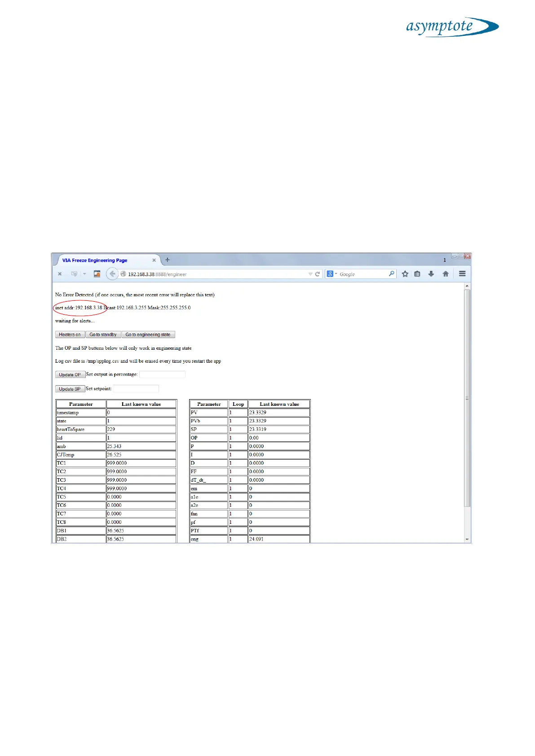Click the 'dT_dt_' parameter cell
Viewport: 535px width, 756px height.
pyautogui.click(x=209, y=480)
